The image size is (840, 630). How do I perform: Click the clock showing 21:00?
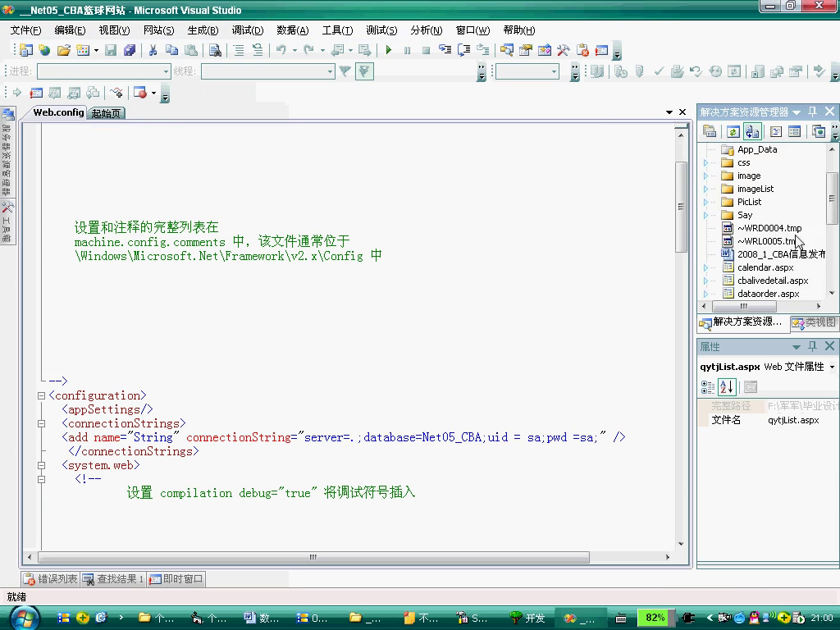822,618
